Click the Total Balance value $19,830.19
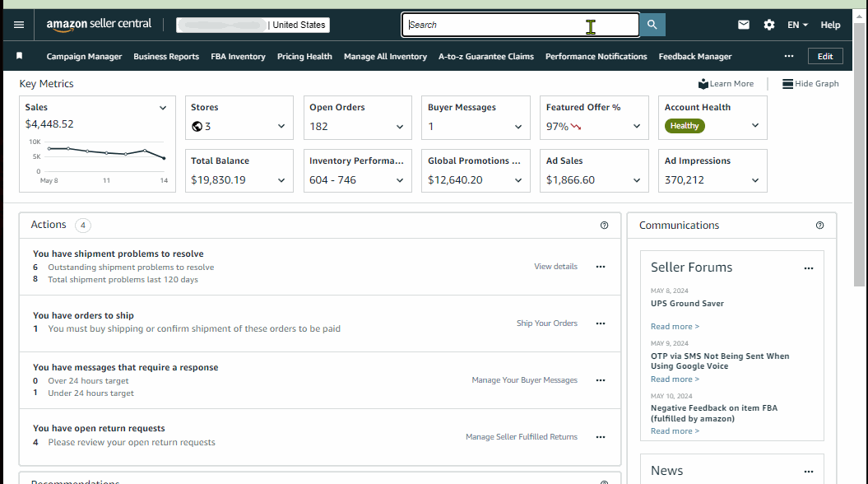Screen dimensions: 868x484 point(218,180)
